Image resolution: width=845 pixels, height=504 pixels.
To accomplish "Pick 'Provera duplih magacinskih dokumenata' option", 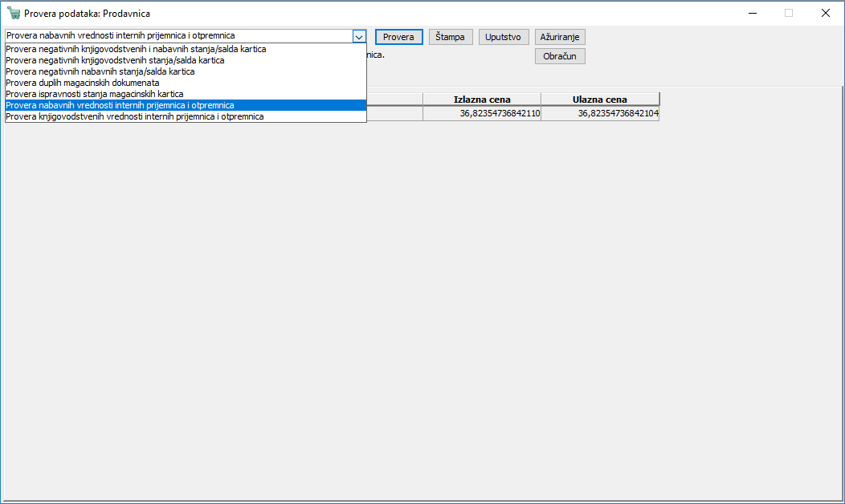I will [x=186, y=83].
